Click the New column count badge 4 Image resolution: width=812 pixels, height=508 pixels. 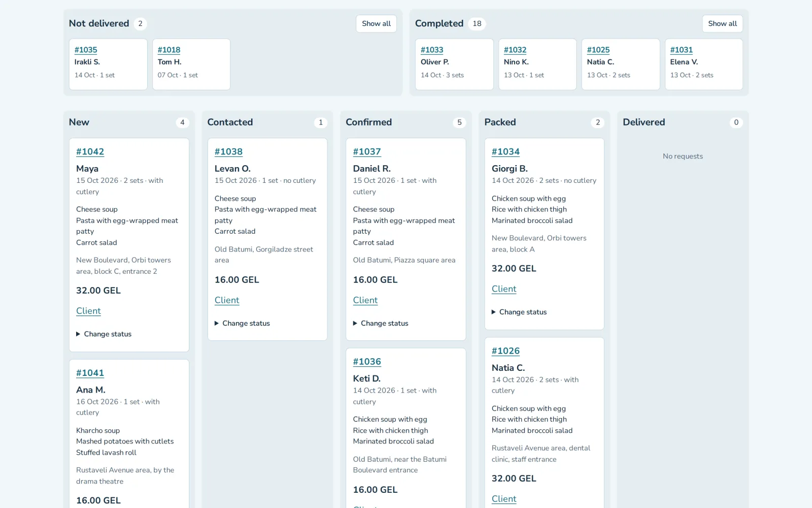pos(182,122)
